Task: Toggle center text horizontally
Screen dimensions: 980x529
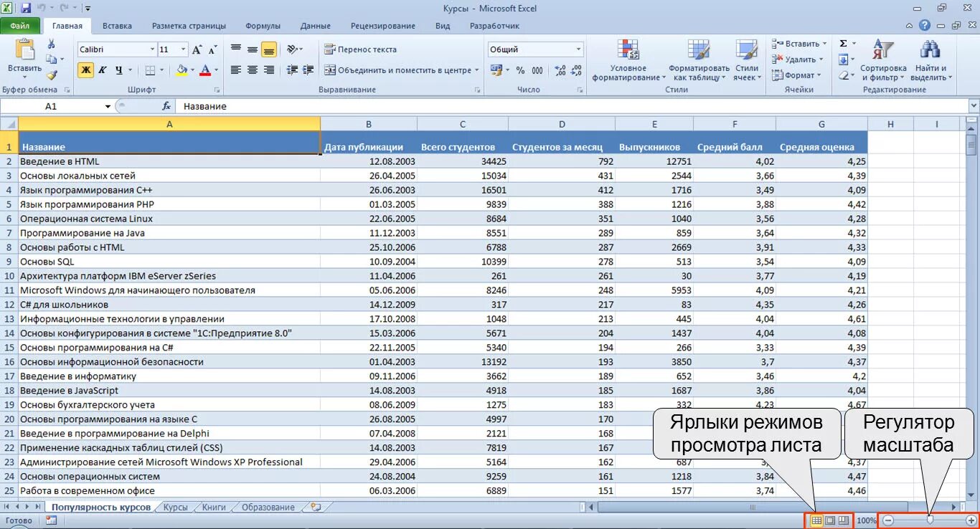Action: [x=252, y=70]
